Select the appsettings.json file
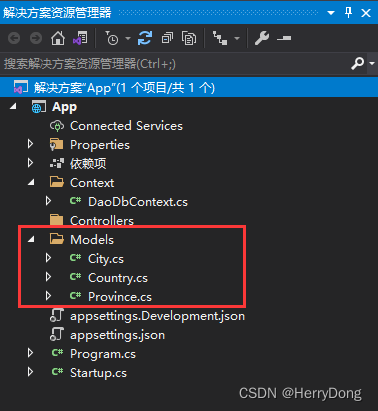 click(x=117, y=335)
